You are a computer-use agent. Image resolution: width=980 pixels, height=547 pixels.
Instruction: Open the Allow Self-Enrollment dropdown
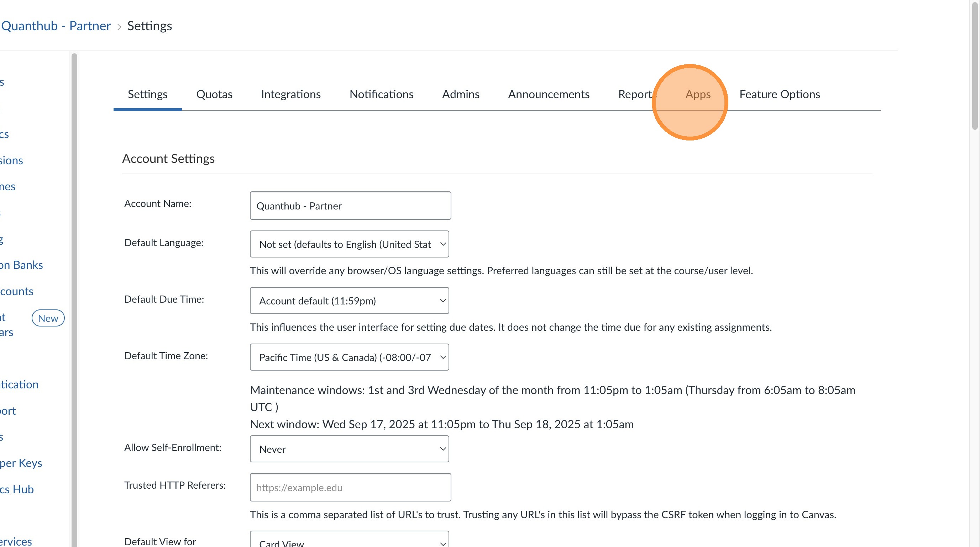pyautogui.click(x=349, y=449)
